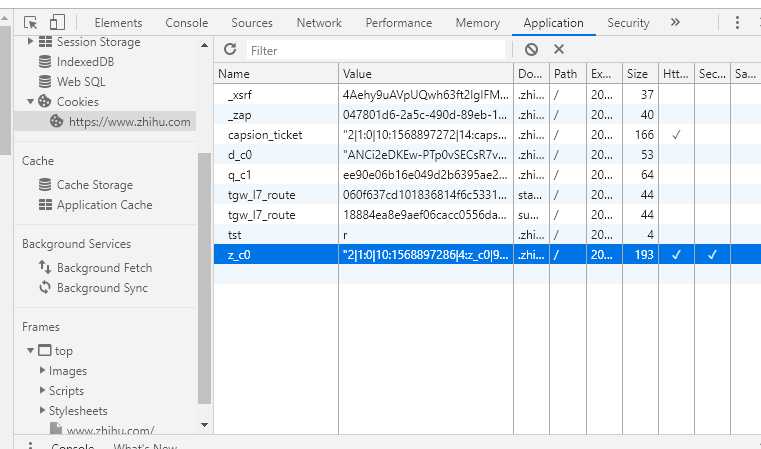Click the Cache Storage database icon

(45, 184)
